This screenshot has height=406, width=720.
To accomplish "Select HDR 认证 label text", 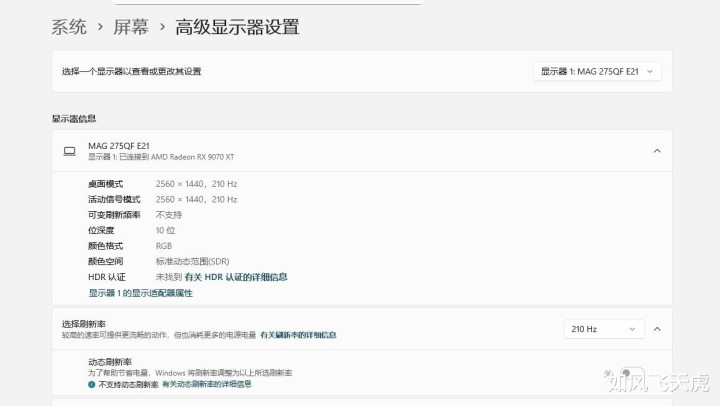I will tap(107, 277).
